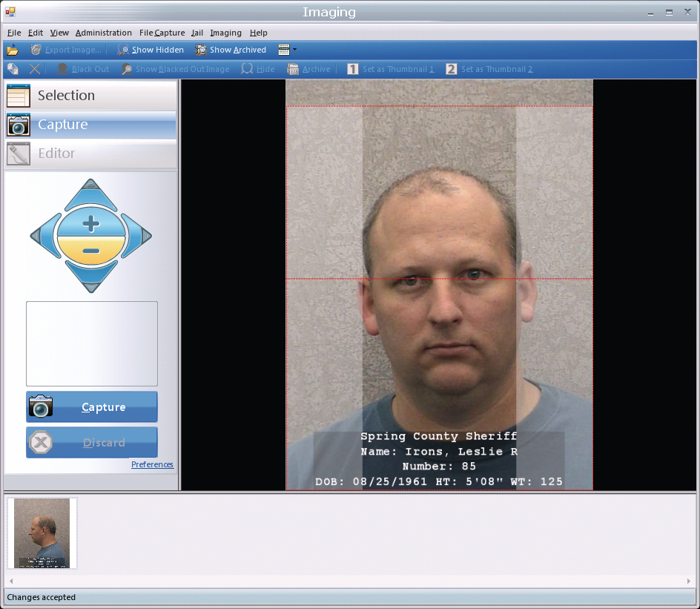Open the Jail menu
Screen dimensions: 700x609
click(x=197, y=33)
